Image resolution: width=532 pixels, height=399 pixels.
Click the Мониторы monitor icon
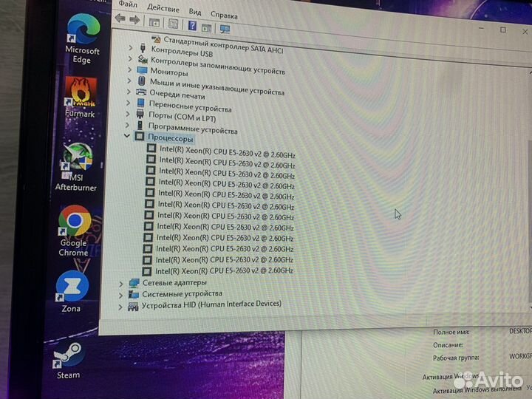pos(142,70)
